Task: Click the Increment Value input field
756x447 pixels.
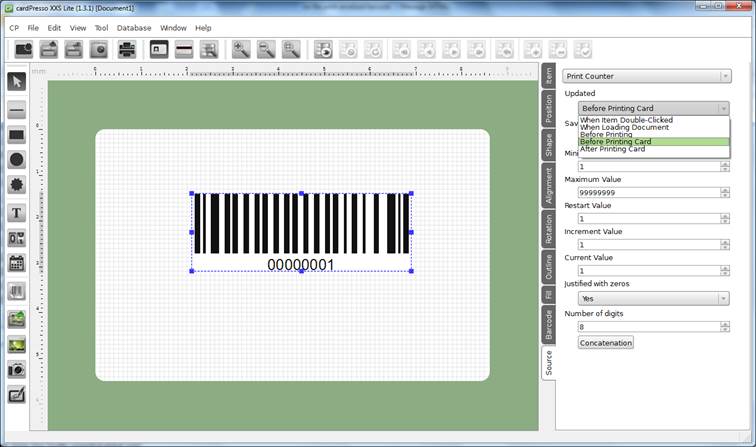Action: pos(649,244)
